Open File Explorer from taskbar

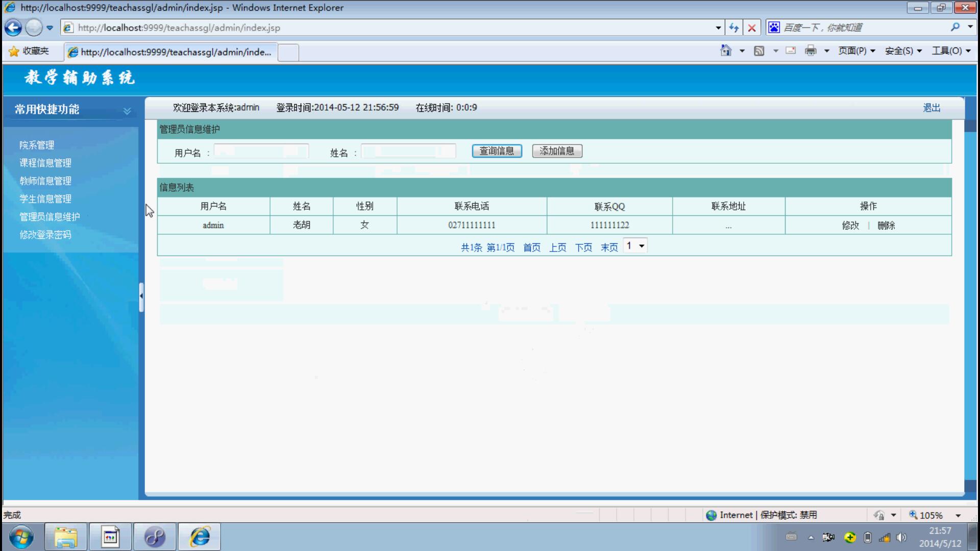pos(66,537)
